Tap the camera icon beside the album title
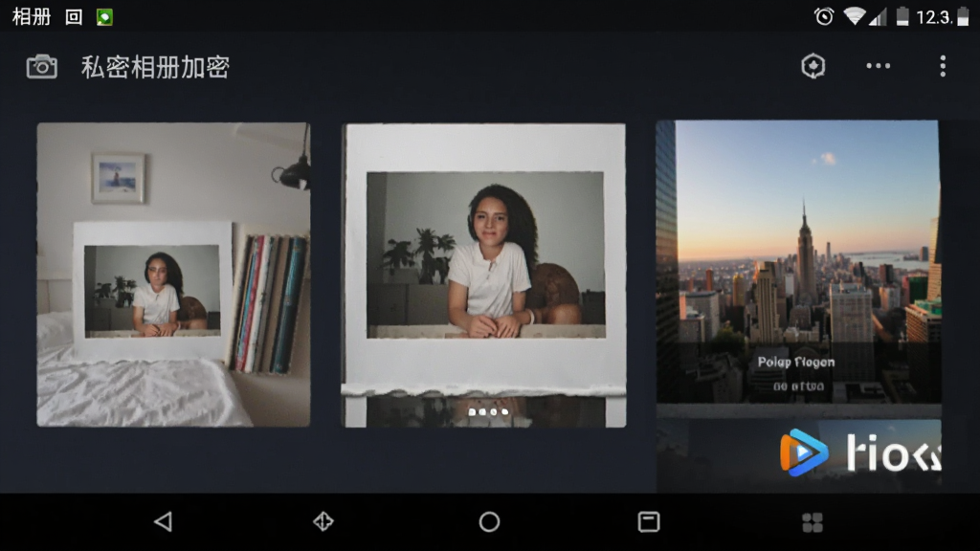 tap(42, 66)
